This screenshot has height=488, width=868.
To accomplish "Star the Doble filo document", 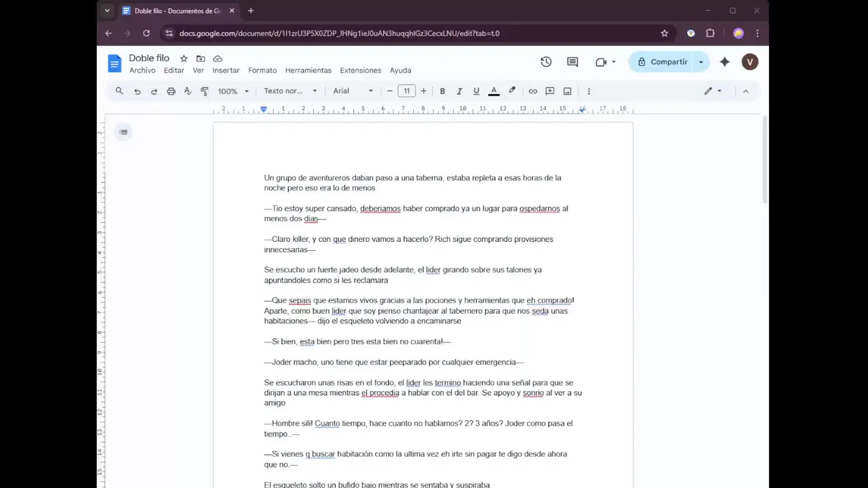I will (x=184, y=59).
